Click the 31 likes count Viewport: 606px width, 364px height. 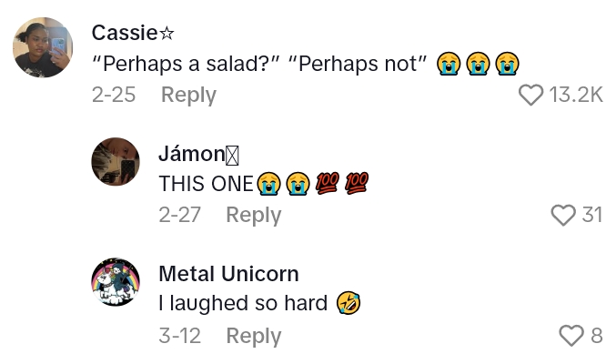(592, 215)
